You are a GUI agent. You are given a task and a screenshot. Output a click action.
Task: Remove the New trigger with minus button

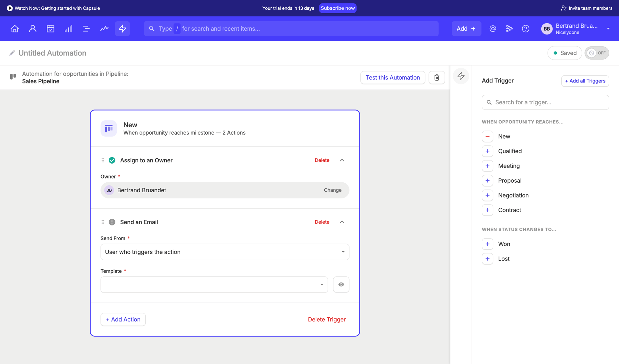487,136
